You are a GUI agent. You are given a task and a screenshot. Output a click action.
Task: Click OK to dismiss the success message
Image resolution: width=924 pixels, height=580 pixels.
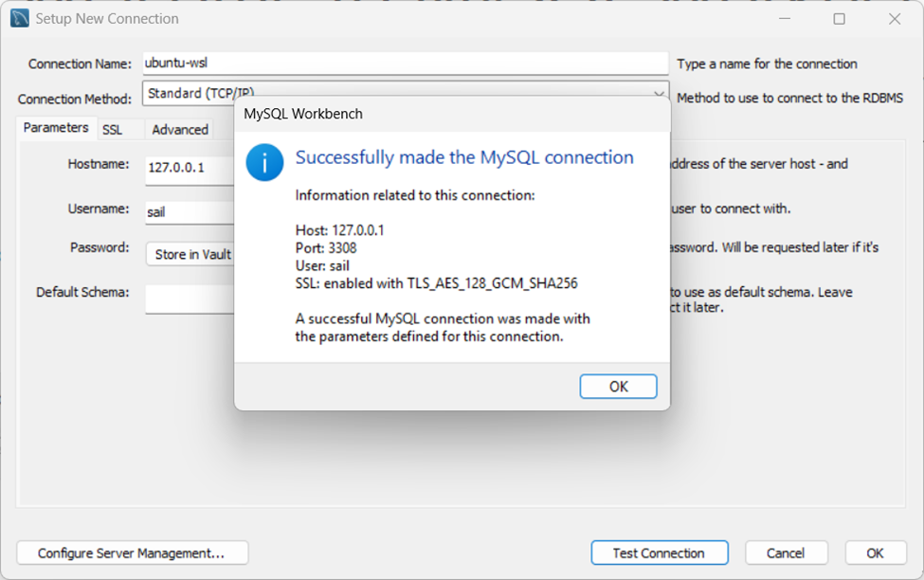pyautogui.click(x=618, y=386)
